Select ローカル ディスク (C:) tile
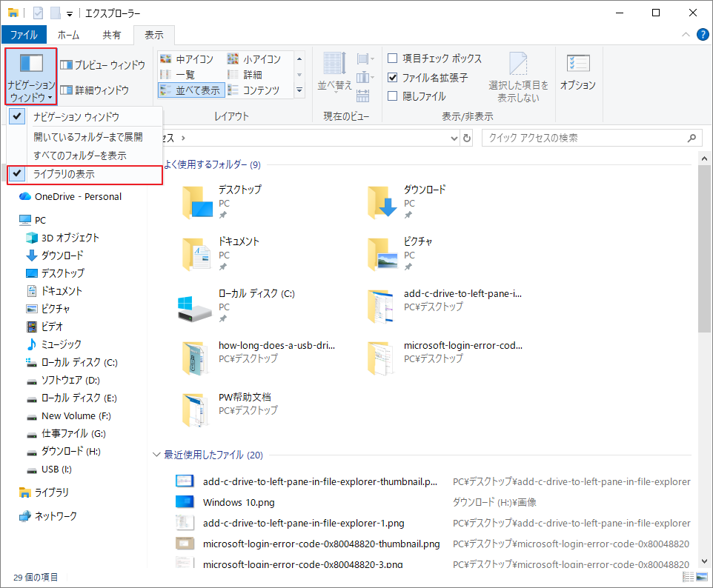 236,305
